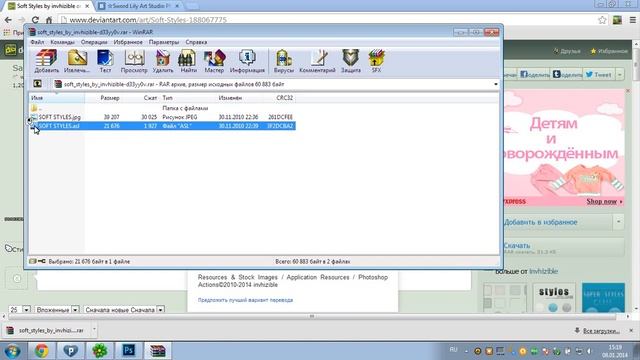Screen dimensions: 640x360
Task: Click the browser home icon
Action: (x=49, y=20)
